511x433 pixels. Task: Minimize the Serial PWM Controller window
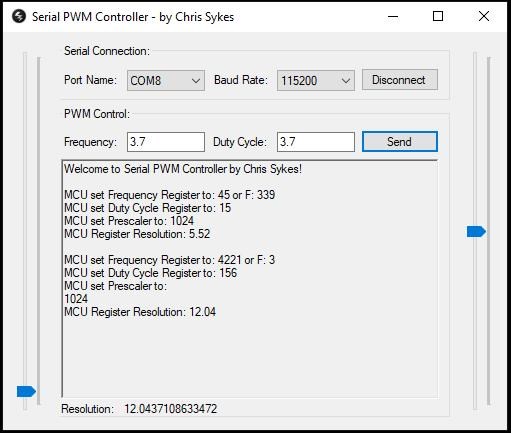click(x=393, y=16)
